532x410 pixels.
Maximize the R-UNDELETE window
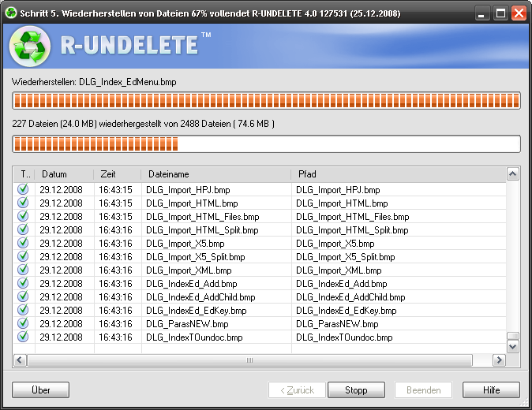(x=500, y=13)
